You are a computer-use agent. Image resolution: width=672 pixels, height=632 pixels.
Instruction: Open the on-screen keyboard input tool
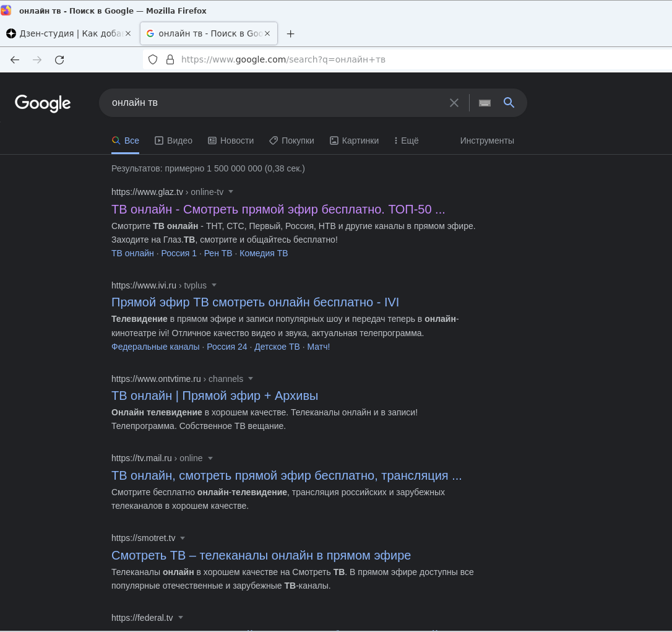pyautogui.click(x=485, y=103)
